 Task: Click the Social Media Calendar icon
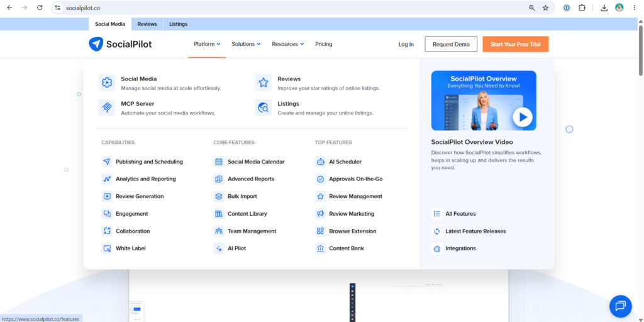coord(219,162)
